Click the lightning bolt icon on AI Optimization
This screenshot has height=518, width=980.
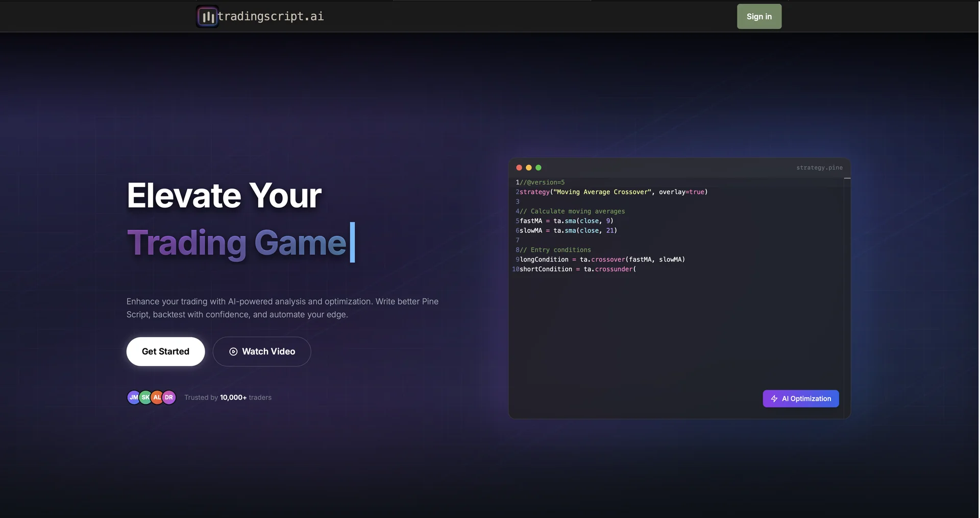(x=774, y=398)
